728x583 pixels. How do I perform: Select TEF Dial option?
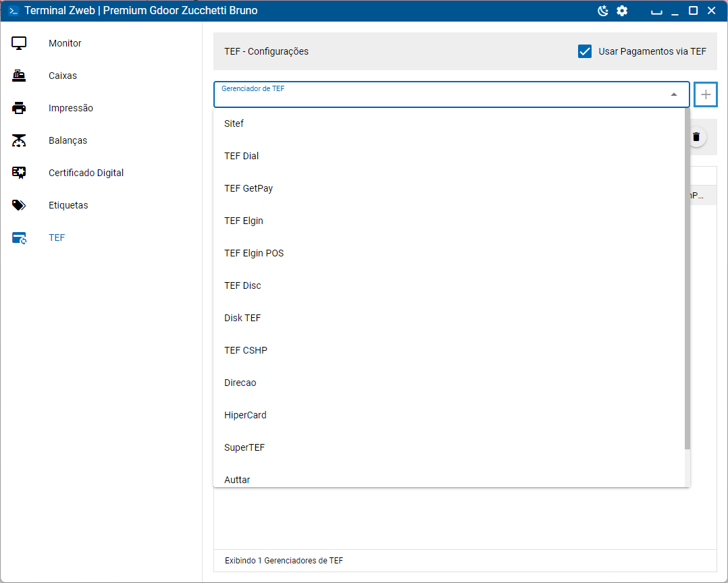click(x=449, y=156)
